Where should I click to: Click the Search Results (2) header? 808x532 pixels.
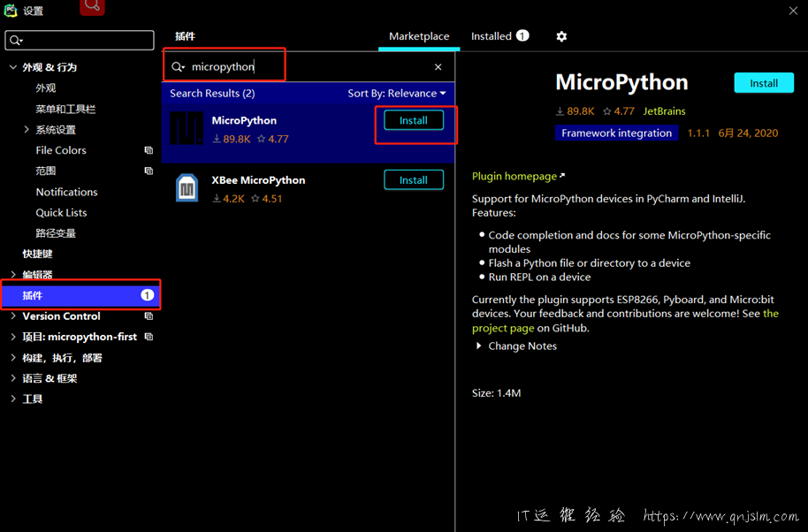[212, 93]
